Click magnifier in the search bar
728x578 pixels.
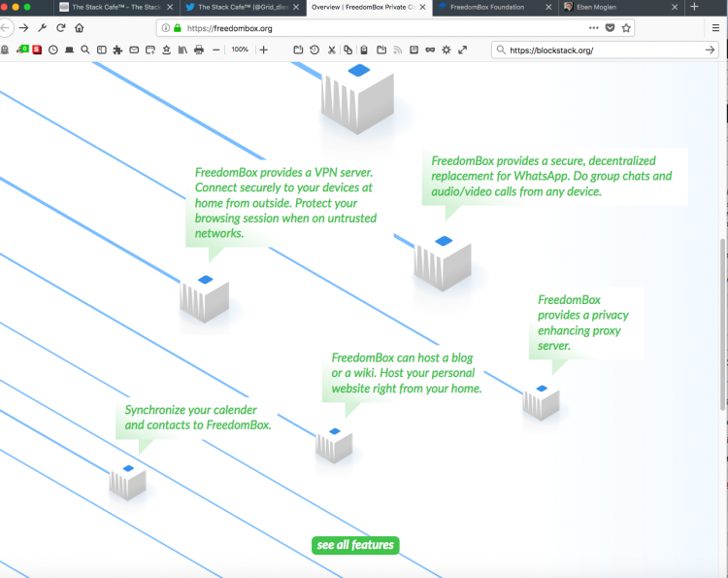click(501, 50)
